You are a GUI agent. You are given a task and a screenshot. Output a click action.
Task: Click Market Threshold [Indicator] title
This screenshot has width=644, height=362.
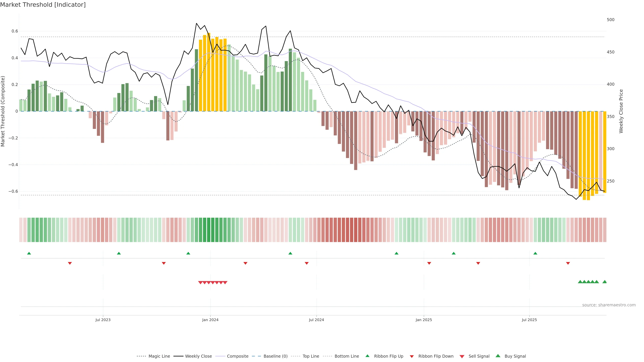click(x=43, y=5)
